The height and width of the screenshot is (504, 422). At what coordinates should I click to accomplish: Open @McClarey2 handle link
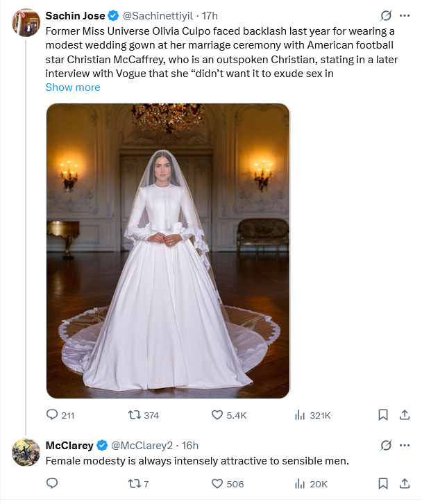tap(142, 444)
